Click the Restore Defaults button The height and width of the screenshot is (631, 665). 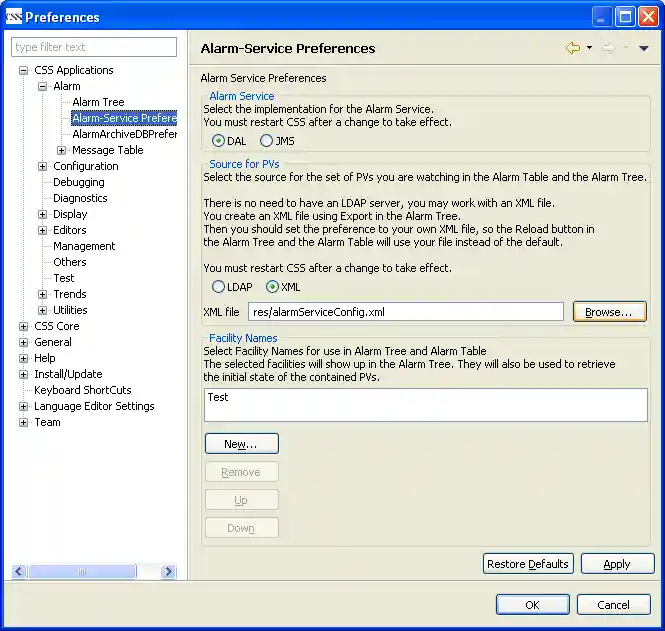(x=527, y=564)
